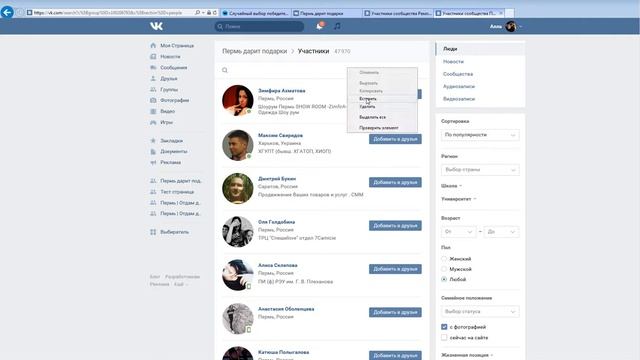Click the Тест страница group icon

click(x=153, y=192)
